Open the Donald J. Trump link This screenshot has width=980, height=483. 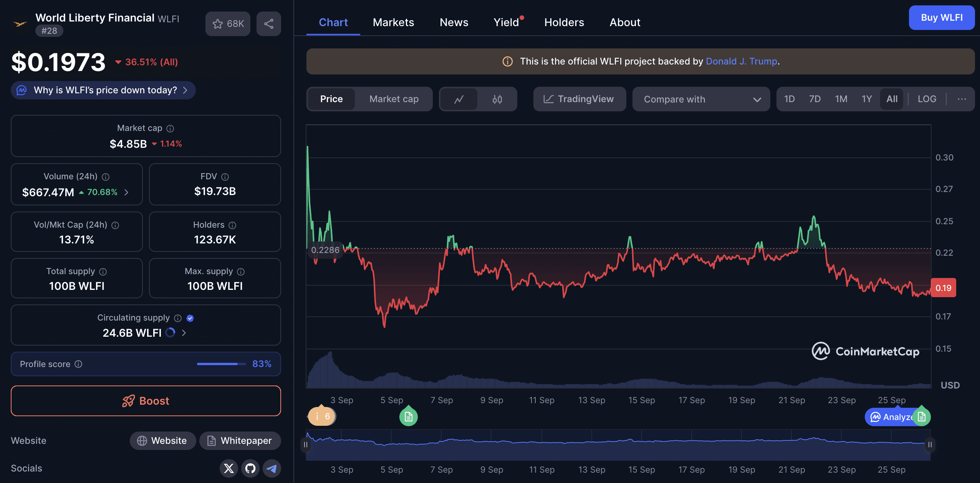coord(741,61)
